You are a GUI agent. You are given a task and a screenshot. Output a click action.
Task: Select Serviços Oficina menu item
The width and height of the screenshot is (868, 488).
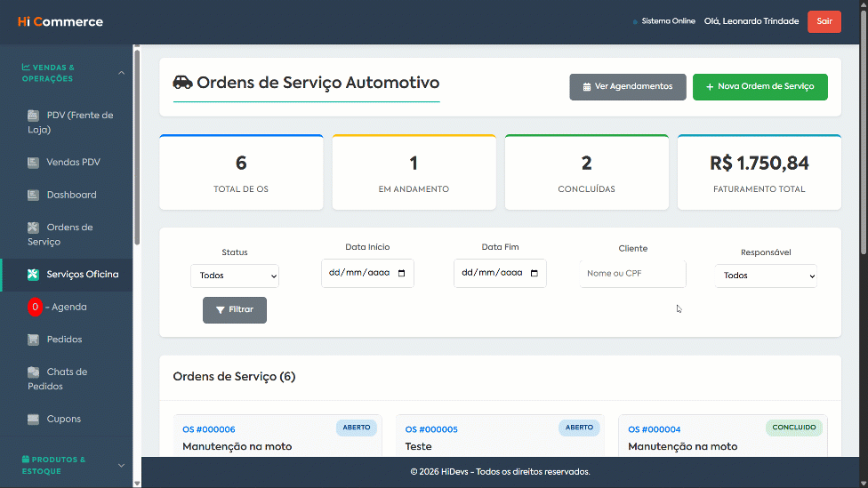67,275
